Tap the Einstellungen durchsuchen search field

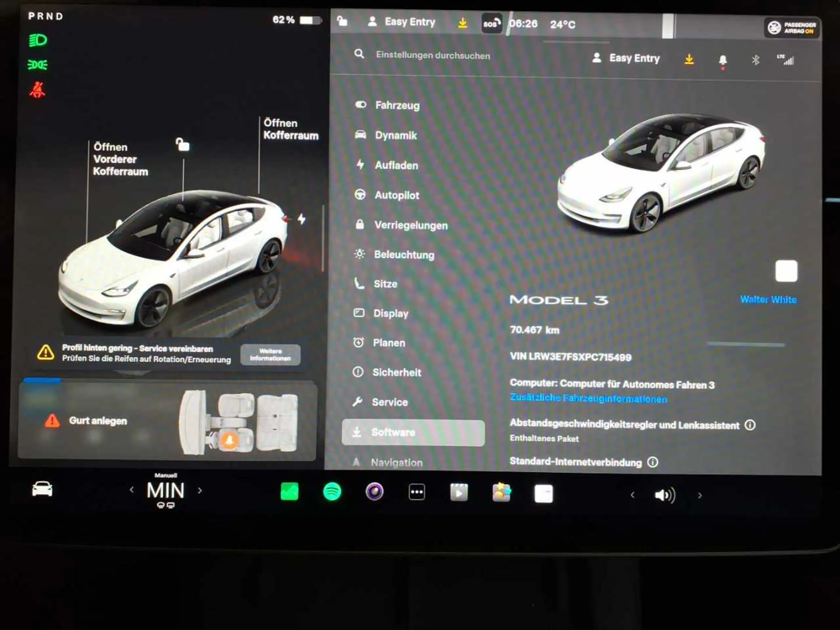point(433,55)
